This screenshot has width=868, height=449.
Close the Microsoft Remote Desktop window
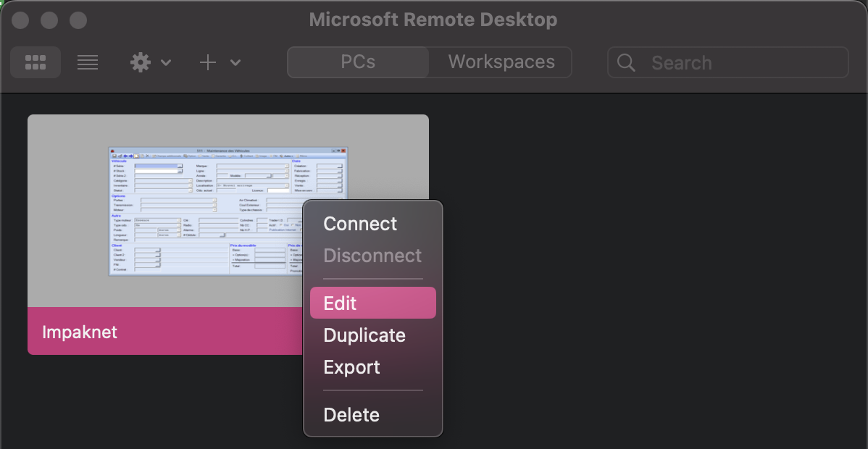point(20,20)
